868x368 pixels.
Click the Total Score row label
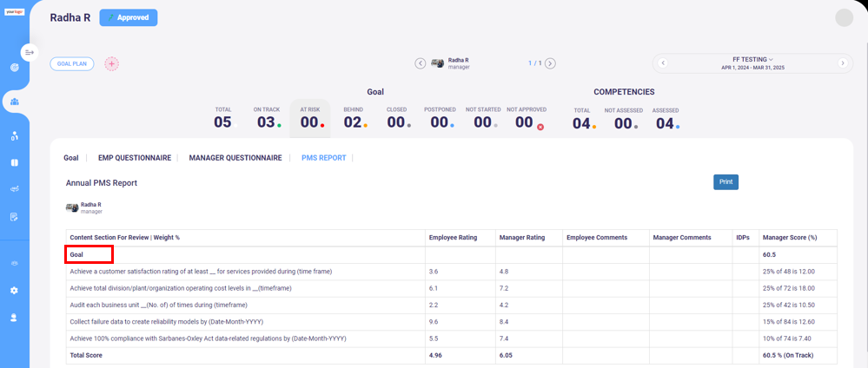86,355
